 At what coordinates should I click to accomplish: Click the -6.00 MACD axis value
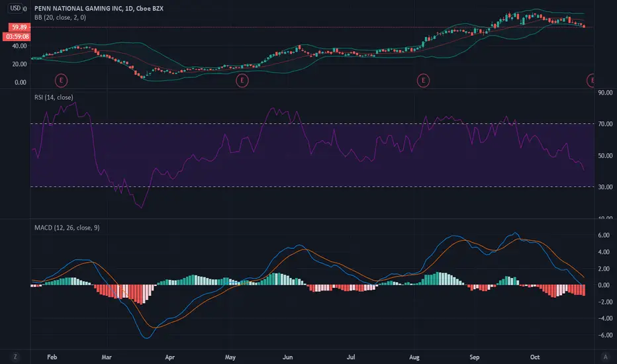[x=605, y=336]
